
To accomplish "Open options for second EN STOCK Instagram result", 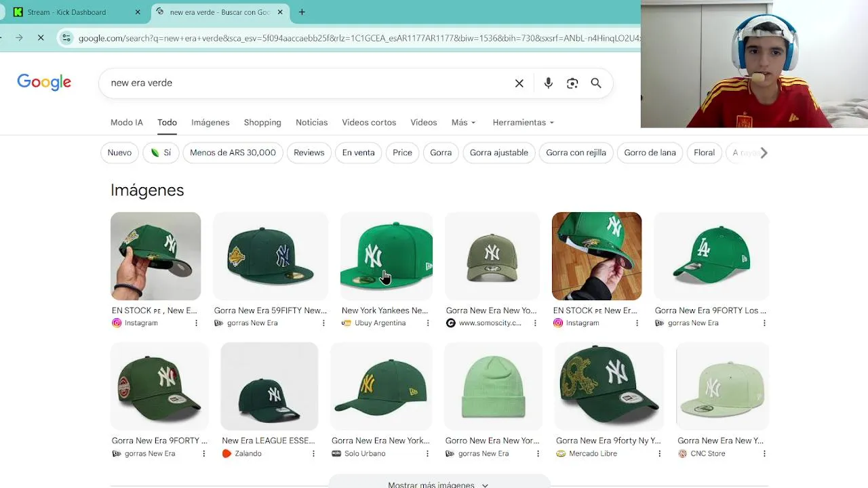I will pos(637,323).
